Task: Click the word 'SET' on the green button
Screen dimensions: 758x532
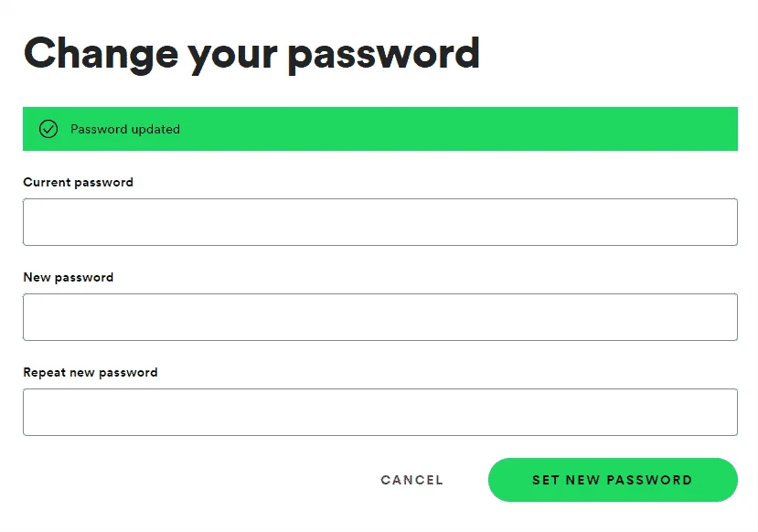Action: click(546, 480)
